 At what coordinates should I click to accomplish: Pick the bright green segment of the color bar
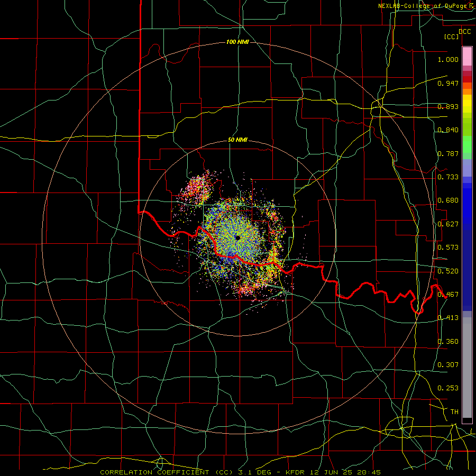pyautogui.click(x=467, y=144)
